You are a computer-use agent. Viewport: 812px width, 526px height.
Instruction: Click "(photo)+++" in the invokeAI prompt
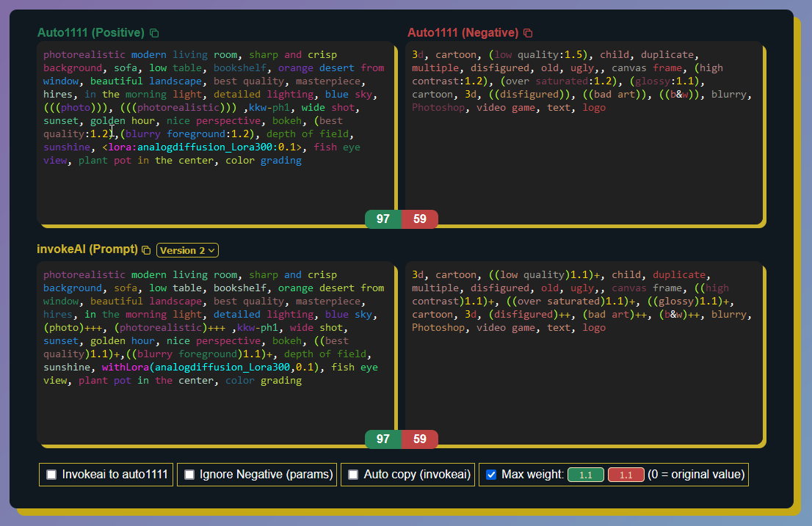(x=73, y=328)
